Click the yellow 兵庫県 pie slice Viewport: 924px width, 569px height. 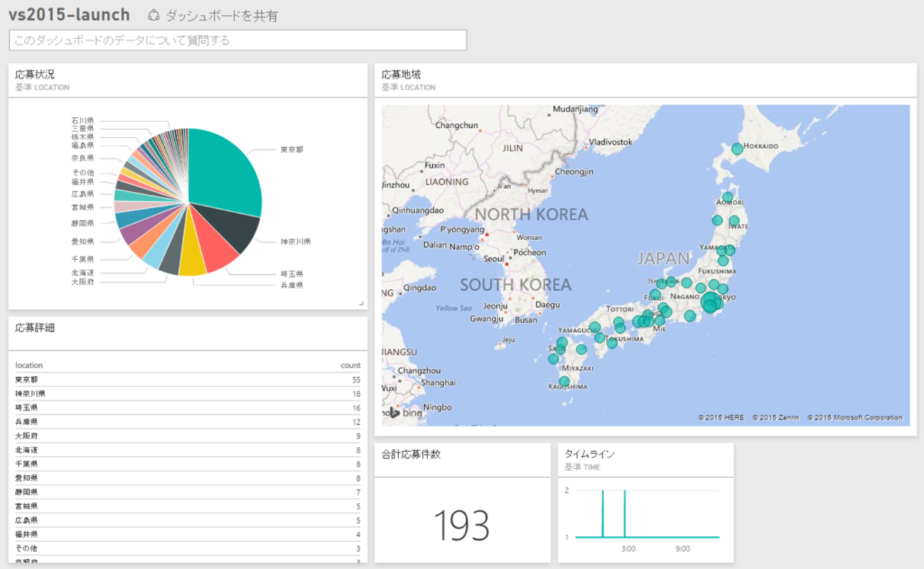coord(192,261)
